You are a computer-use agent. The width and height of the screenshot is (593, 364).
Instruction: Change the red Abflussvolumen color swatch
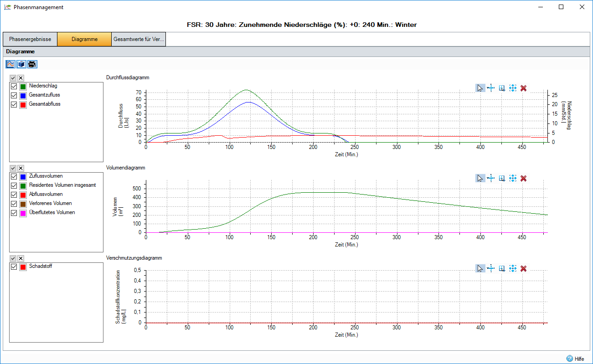point(23,195)
